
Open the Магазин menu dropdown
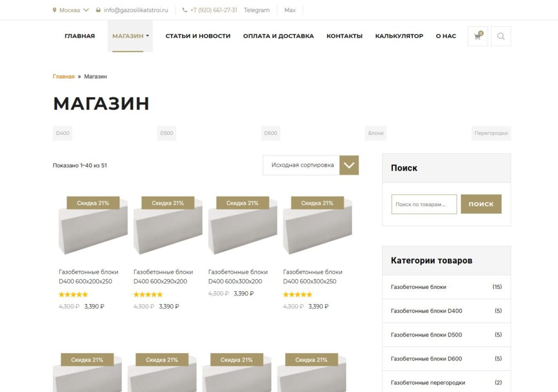[x=130, y=36]
